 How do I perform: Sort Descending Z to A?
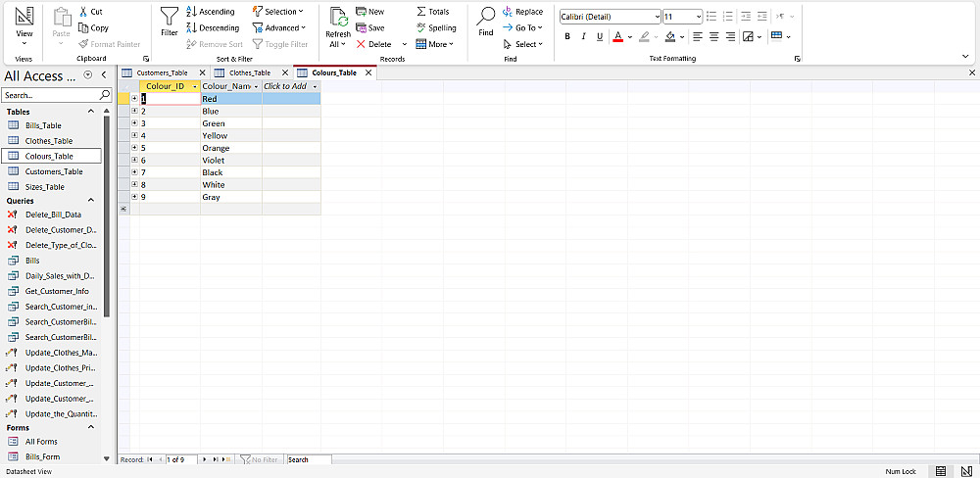pos(213,28)
